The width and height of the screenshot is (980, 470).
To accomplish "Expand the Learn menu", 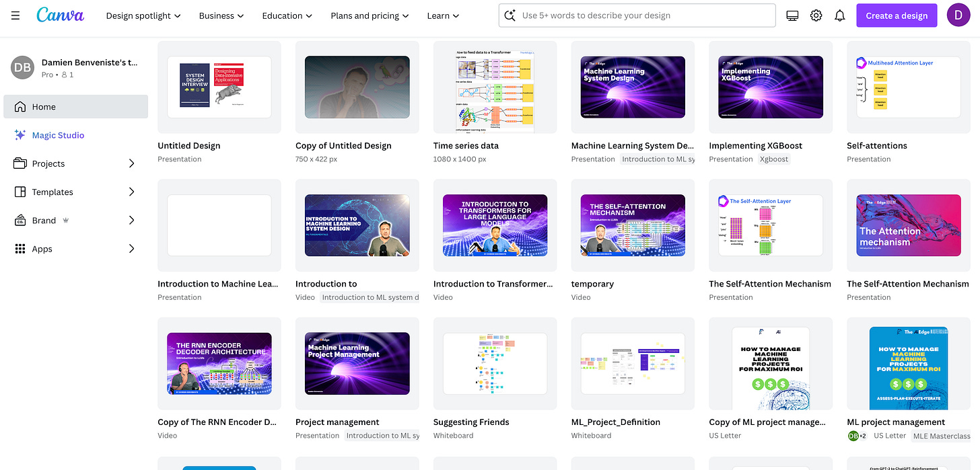I will point(444,15).
